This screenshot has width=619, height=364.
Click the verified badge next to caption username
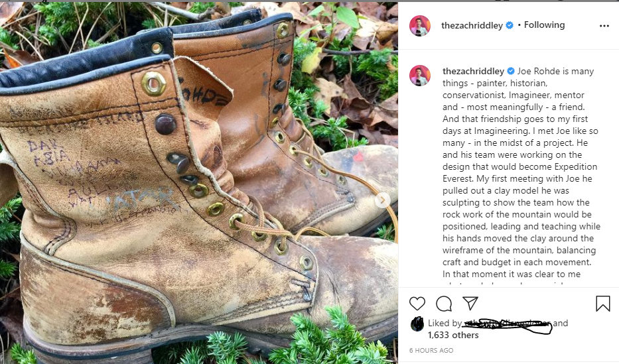pyautogui.click(x=511, y=71)
